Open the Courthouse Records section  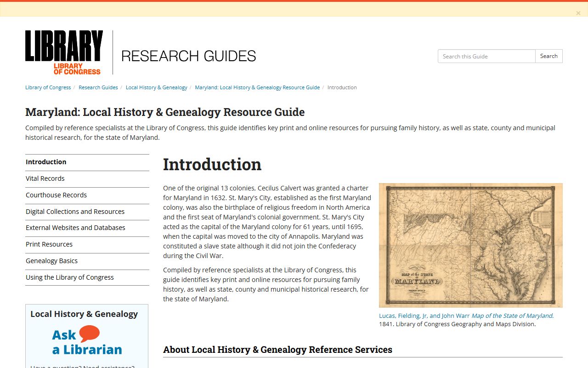tap(87, 195)
